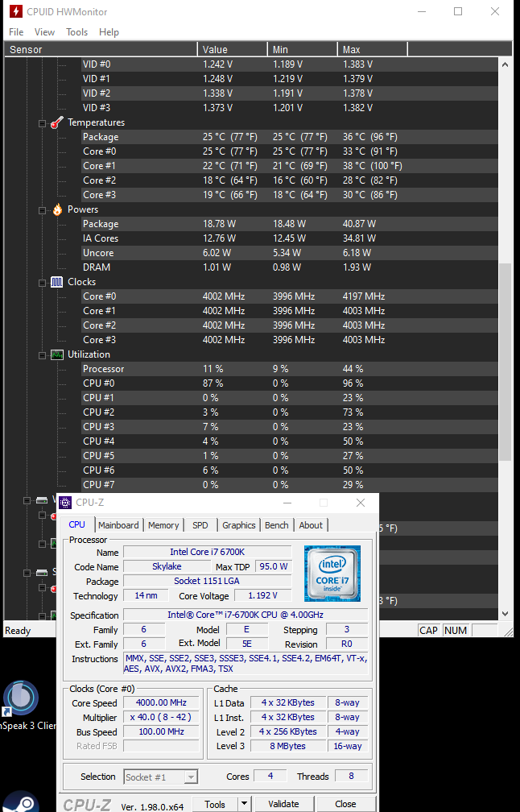The width and height of the screenshot is (520, 812).
Task: Select the Core #1 temperature row
Action: [x=290, y=166]
